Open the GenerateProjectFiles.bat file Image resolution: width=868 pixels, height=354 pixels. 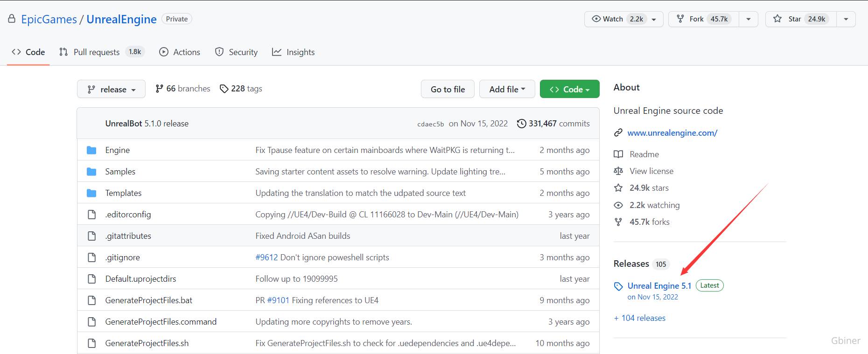click(x=148, y=300)
